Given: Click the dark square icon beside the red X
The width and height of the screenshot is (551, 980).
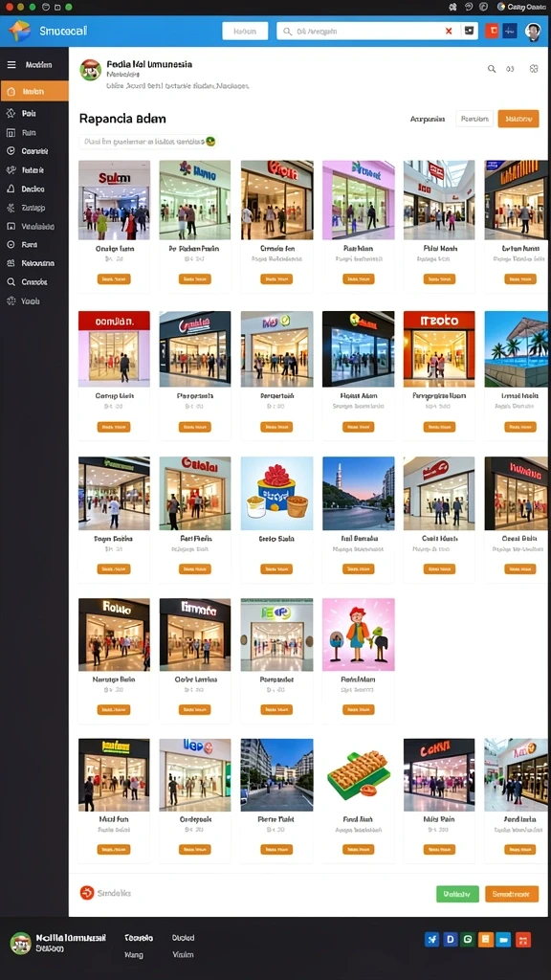Looking at the screenshot, I should [469, 31].
